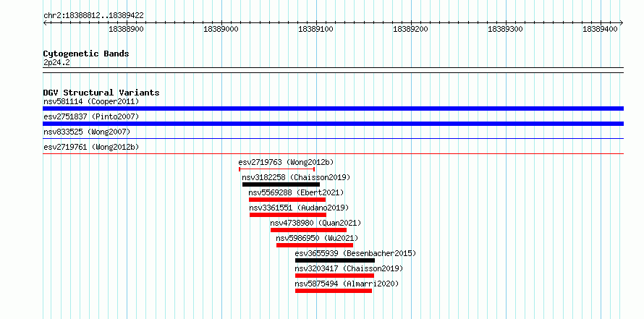Click the nsv581114 (Cooper2011) variant label
Viewport: 644px width, 319px height.
pyautogui.click(x=91, y=101)
